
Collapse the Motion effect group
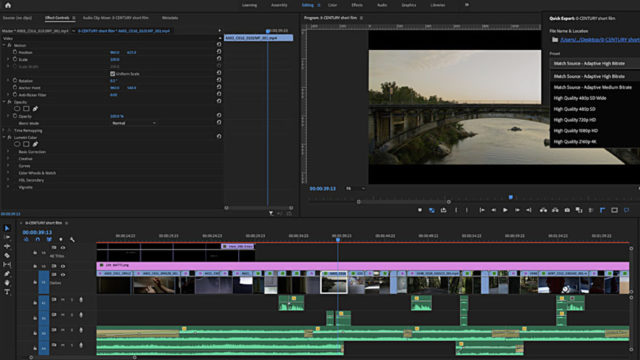coord(4,45)
